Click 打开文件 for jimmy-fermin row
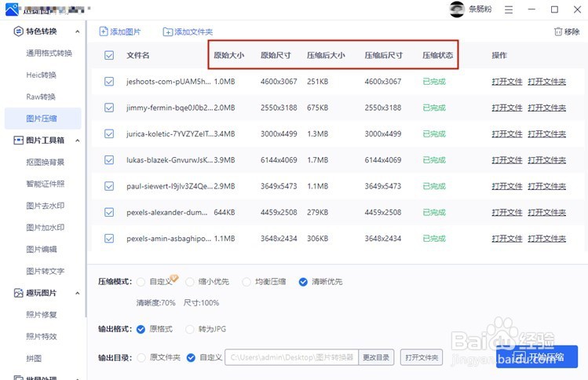The image size is (588, 380). pyautogui.click(x=507, y=108)
